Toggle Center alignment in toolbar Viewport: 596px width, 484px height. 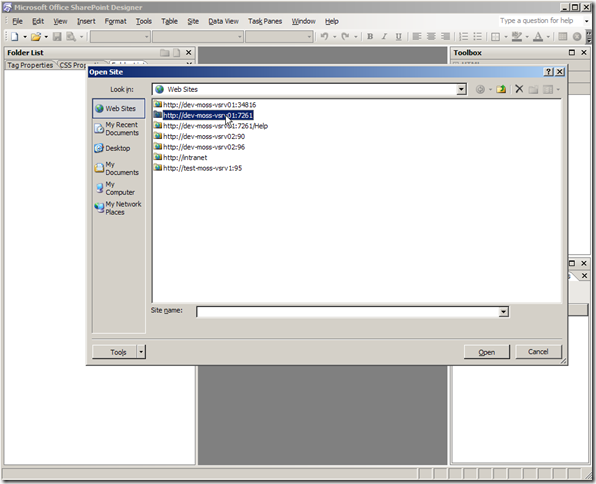tap(431, 36)
